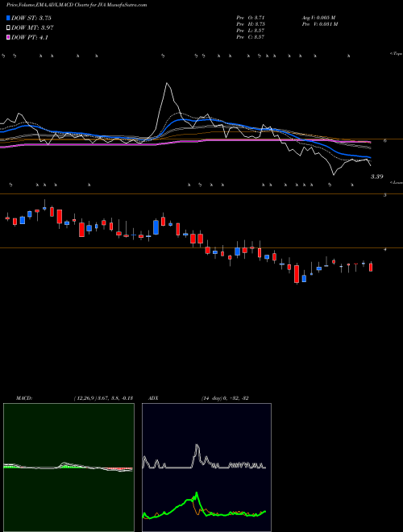Click the magenta DOW PT legend swatch
403x532 pixels.
[x=8, y=37]
